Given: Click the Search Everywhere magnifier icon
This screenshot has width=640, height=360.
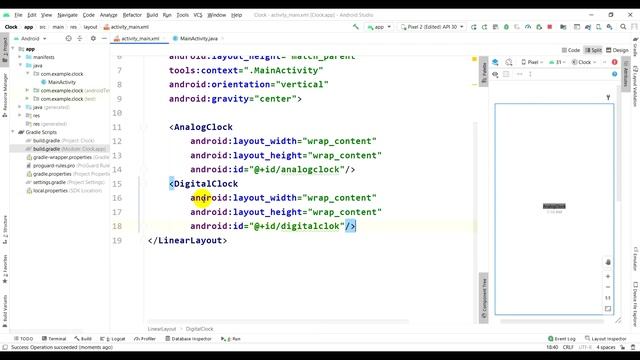Looking at the screenshot, I should coord(623,27).
